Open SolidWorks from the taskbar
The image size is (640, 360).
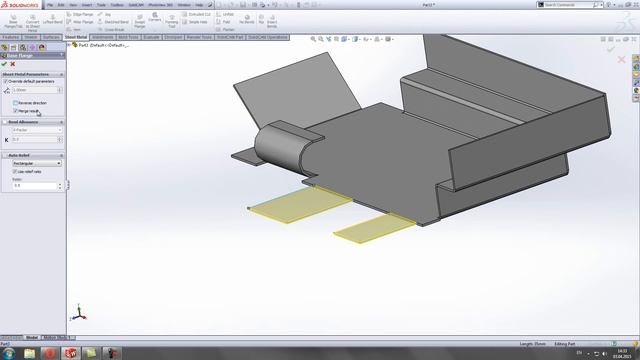point(71,353)
